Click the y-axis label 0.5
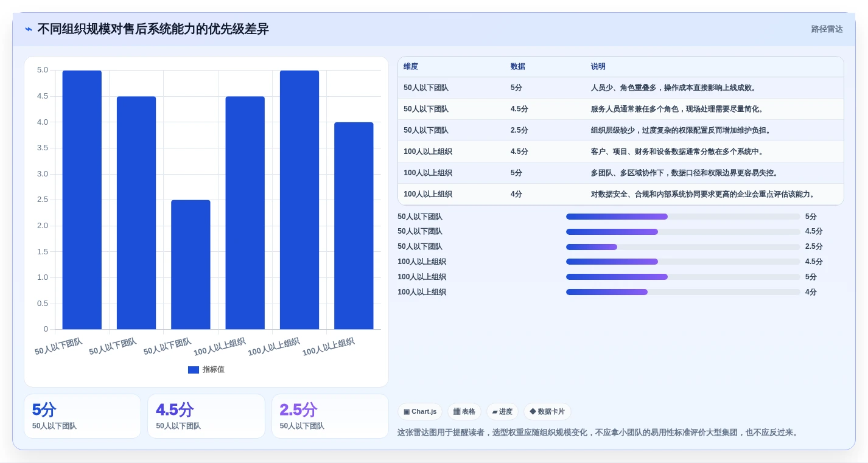The height and width of the screenshot is (463, 868). click(x=42, y=304)
